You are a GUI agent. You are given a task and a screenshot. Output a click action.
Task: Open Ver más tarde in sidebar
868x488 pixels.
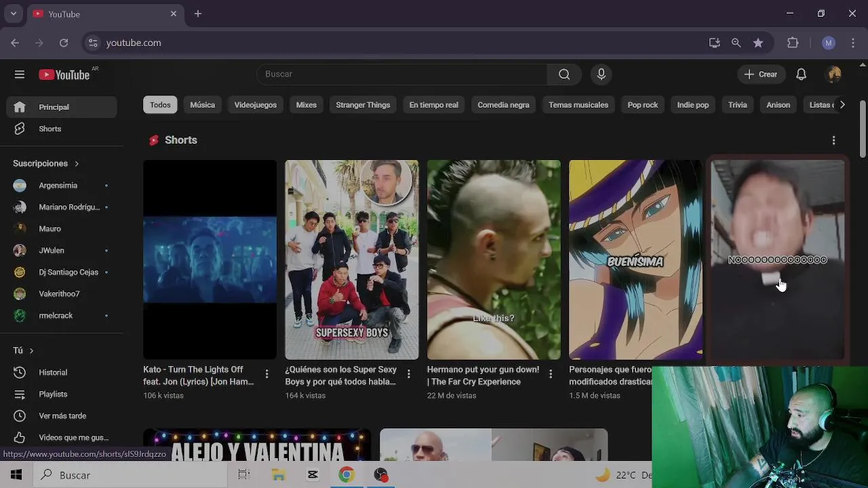[x=62, y=415]
